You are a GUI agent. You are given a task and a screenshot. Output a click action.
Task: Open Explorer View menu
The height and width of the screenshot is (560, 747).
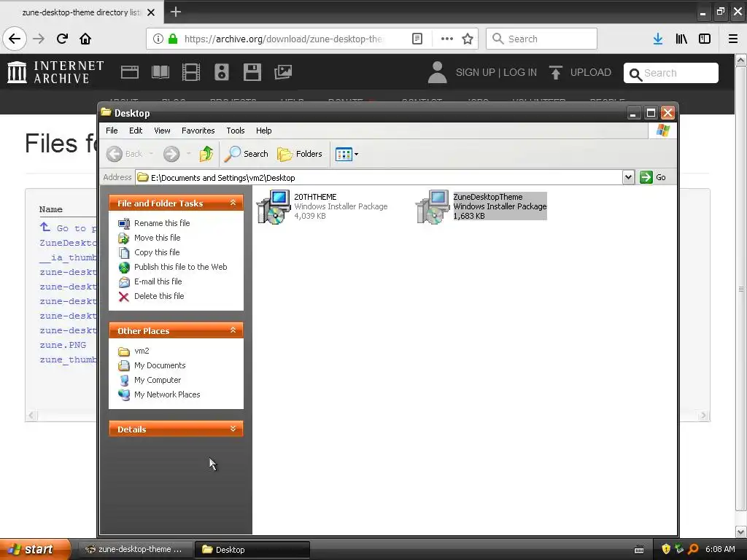162,131
